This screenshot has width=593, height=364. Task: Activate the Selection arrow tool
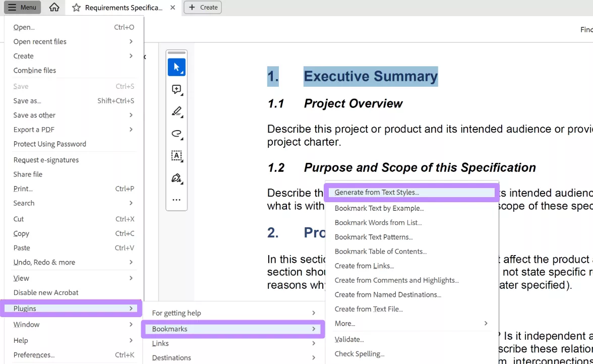[176, 67]
